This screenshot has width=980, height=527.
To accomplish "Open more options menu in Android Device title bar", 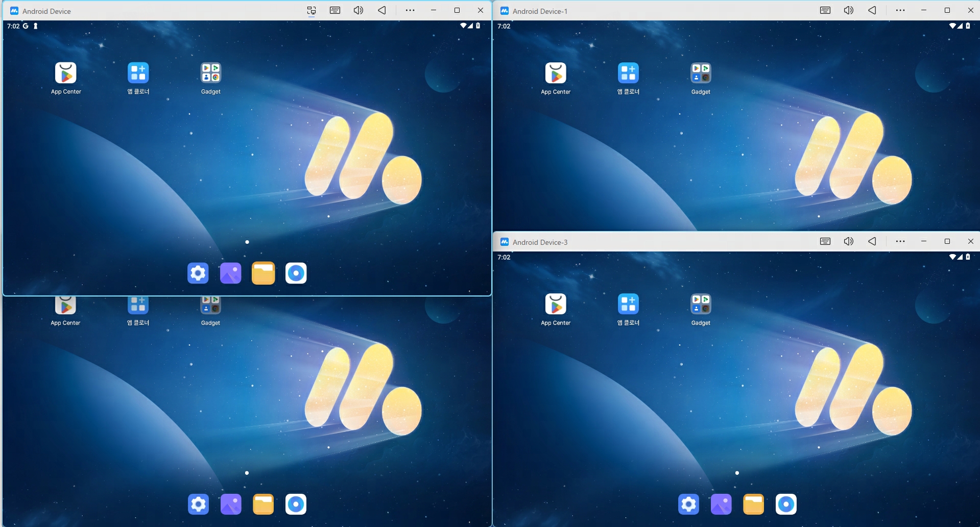I will pyautogui.click(x=410, y=10).
